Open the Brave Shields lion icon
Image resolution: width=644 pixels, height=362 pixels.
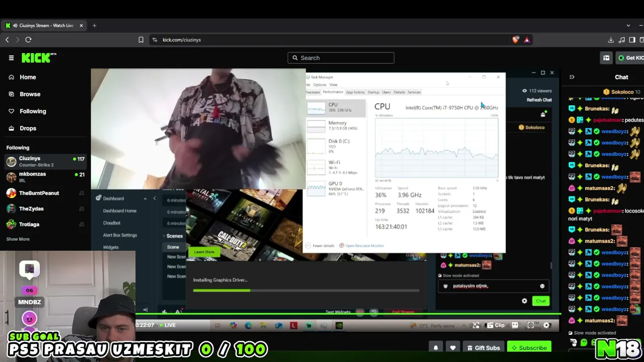515,40
